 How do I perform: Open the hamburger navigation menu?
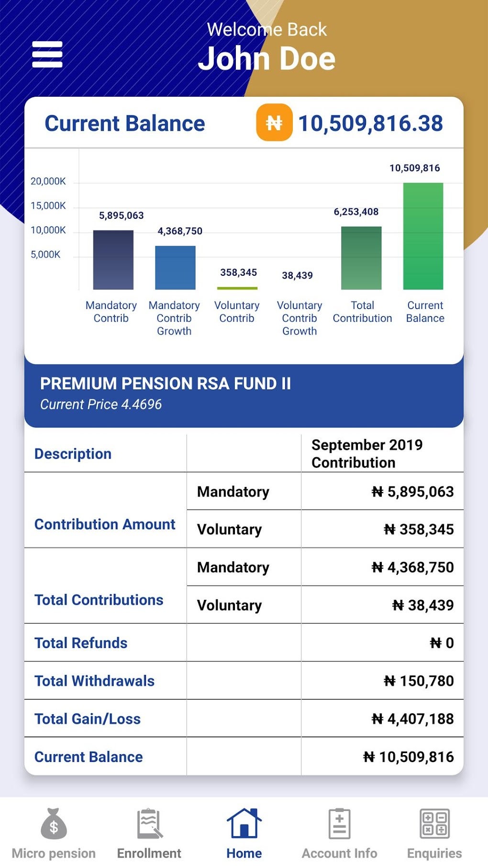click(47, 55)
